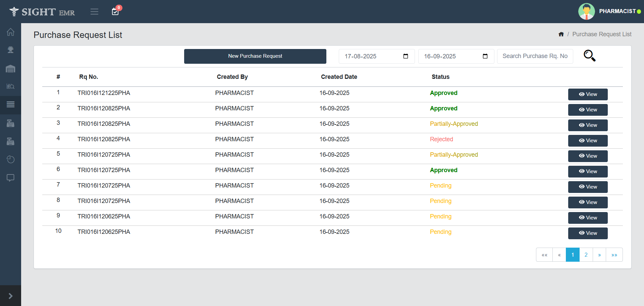The image size is (644, 306).
Task: Jump to last page with double arrow
Action: coord(614,255)
